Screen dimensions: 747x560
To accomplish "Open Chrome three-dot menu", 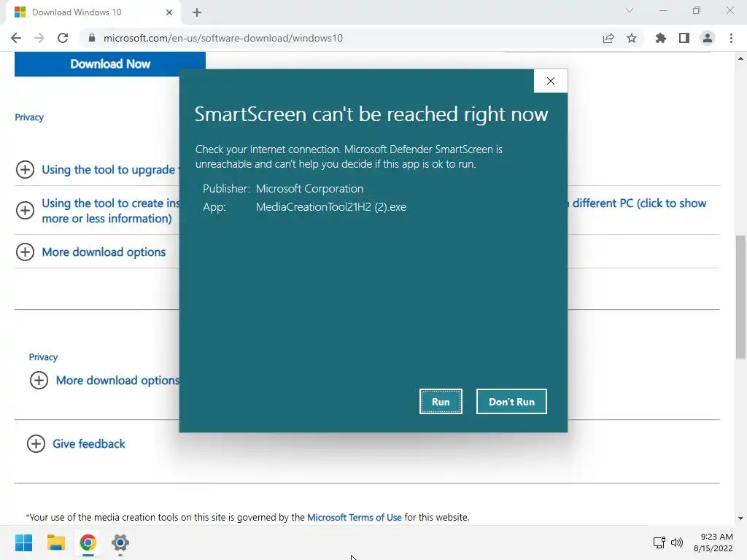I will coord(731,38).
